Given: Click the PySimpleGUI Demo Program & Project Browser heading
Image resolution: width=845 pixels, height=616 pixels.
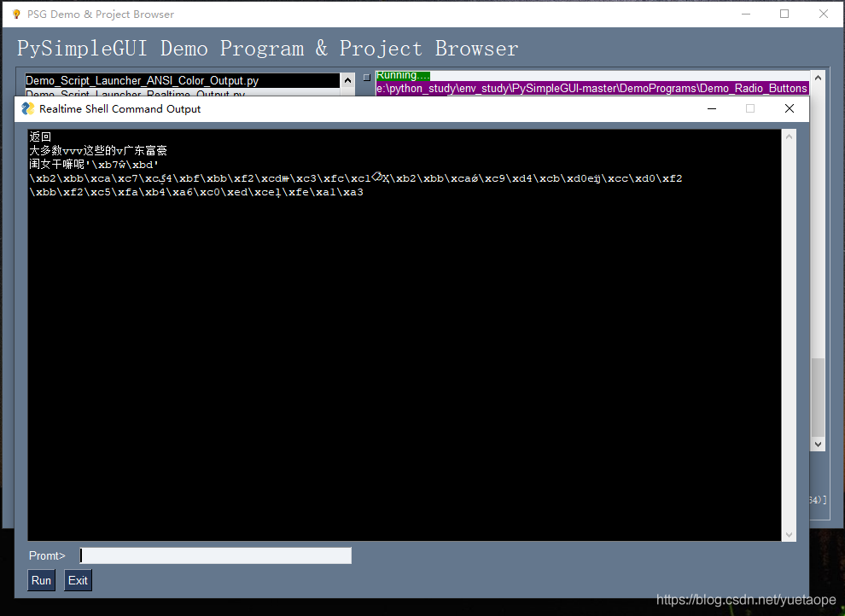Looking at the screenshot, I should pyautogui.click(x=268, y=49).
